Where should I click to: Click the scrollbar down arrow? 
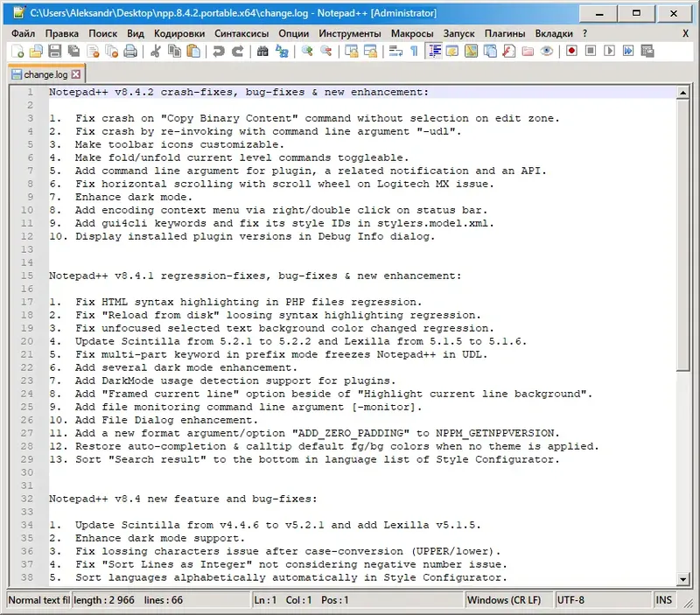[682, 579]
